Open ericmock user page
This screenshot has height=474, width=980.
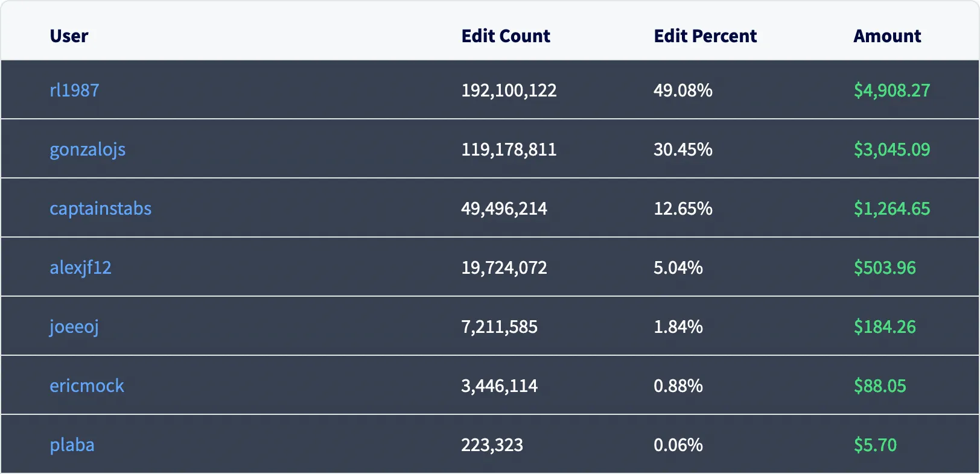(87, 386)
